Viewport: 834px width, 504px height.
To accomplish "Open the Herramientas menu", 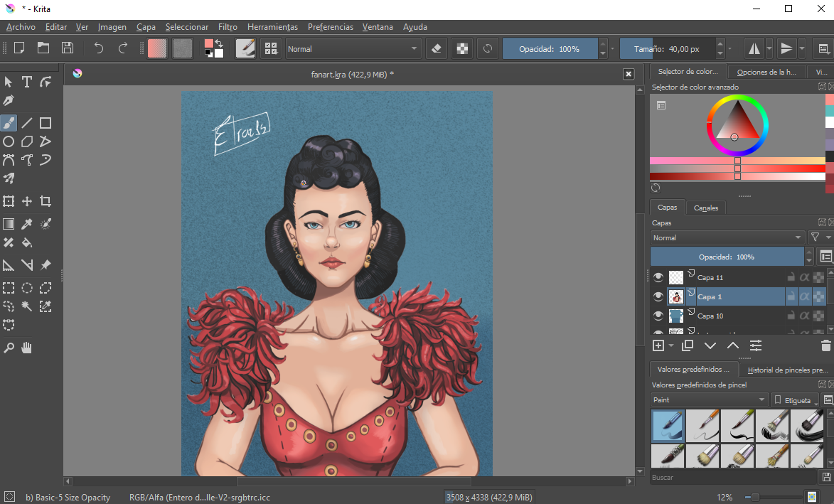I will (x=272, y=26).
